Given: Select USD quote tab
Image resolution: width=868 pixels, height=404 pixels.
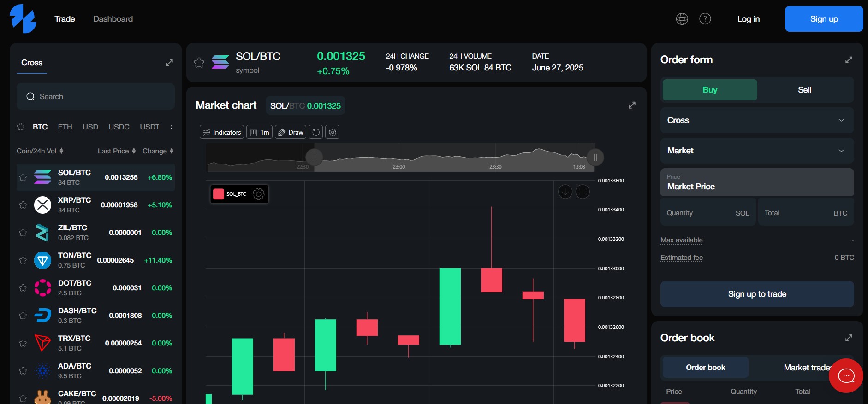Looking at the screenshot, I should [90, 127].
